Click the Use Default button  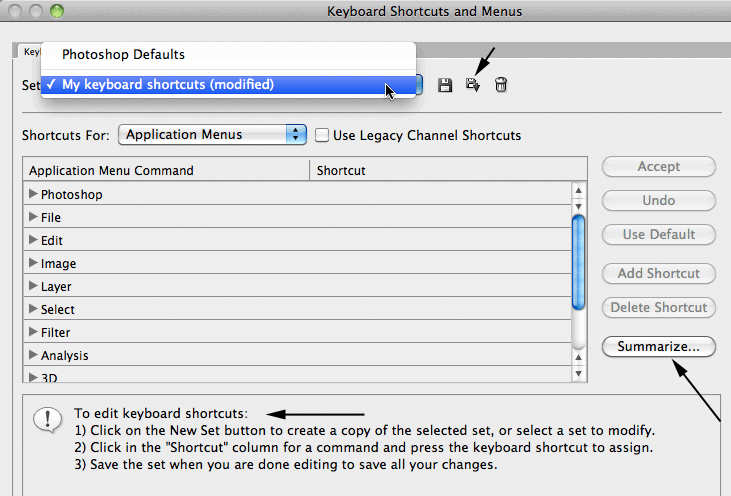[659, 234]
